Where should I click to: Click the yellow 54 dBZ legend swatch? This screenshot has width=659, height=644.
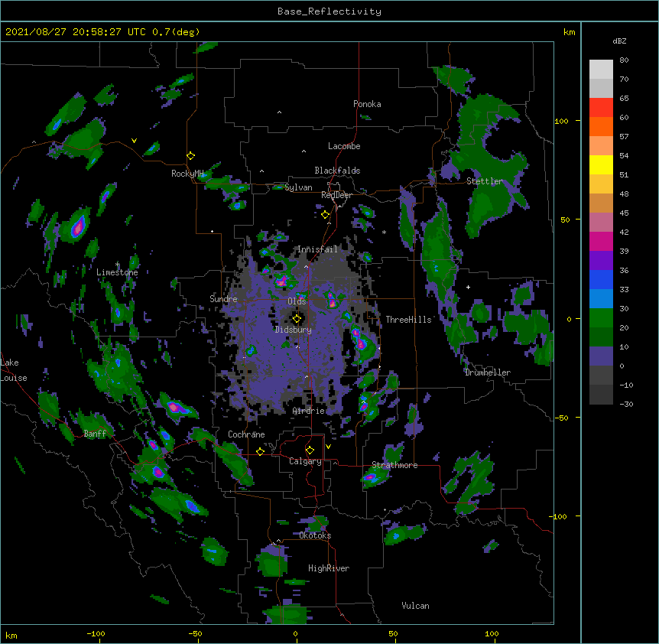point(601,164)
